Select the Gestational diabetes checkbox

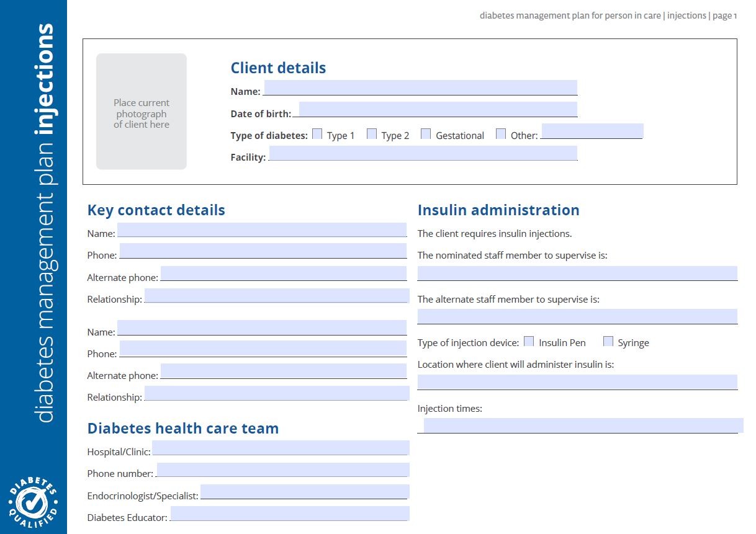(x=426, y=134)
